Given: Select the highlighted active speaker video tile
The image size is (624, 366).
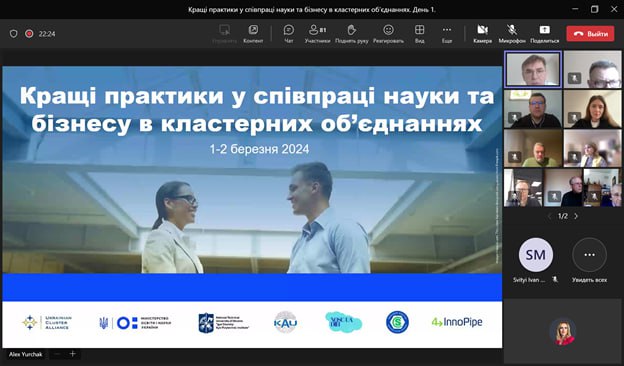Looking at the screenshot, I should [533, 69].
